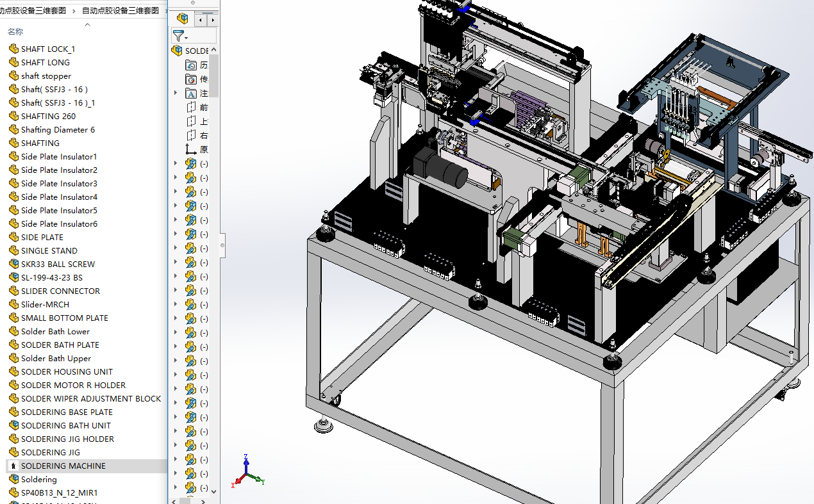Screen dimensions: 814x504
Task: Select file SHAFTING 260
Action: (x=48, y=116)
